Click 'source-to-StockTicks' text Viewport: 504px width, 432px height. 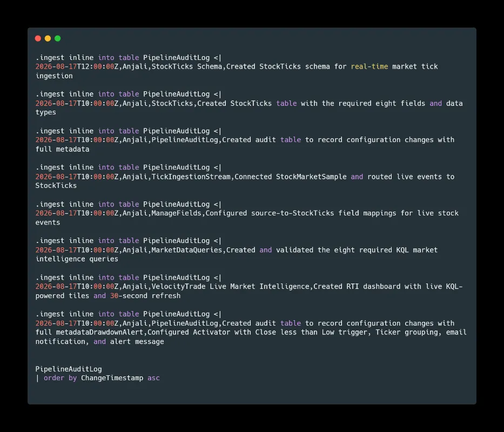292,213
